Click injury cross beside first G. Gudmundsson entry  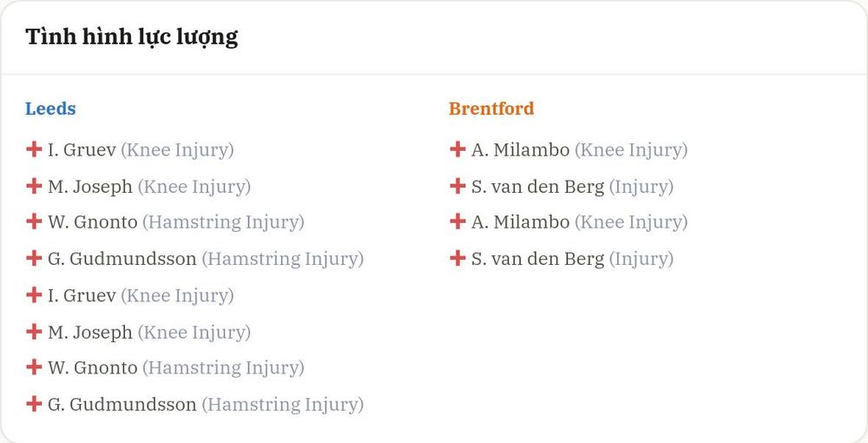point(34,258)
